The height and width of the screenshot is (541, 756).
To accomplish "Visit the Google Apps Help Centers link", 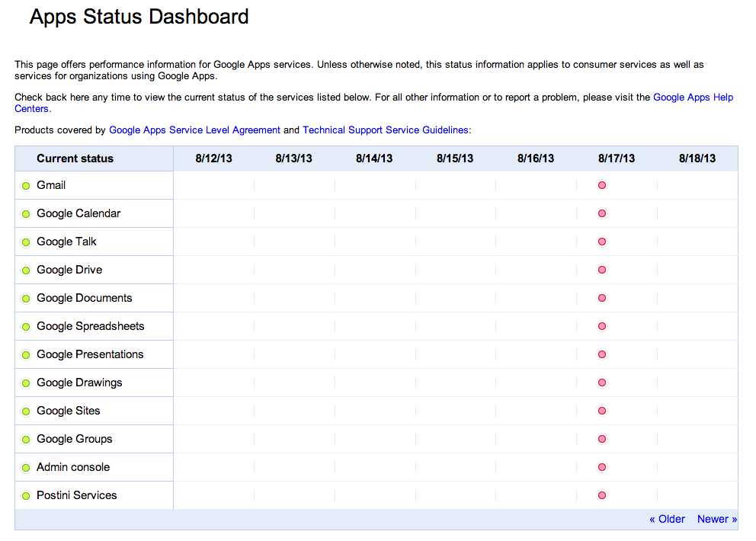I will [x=693, y=98].
